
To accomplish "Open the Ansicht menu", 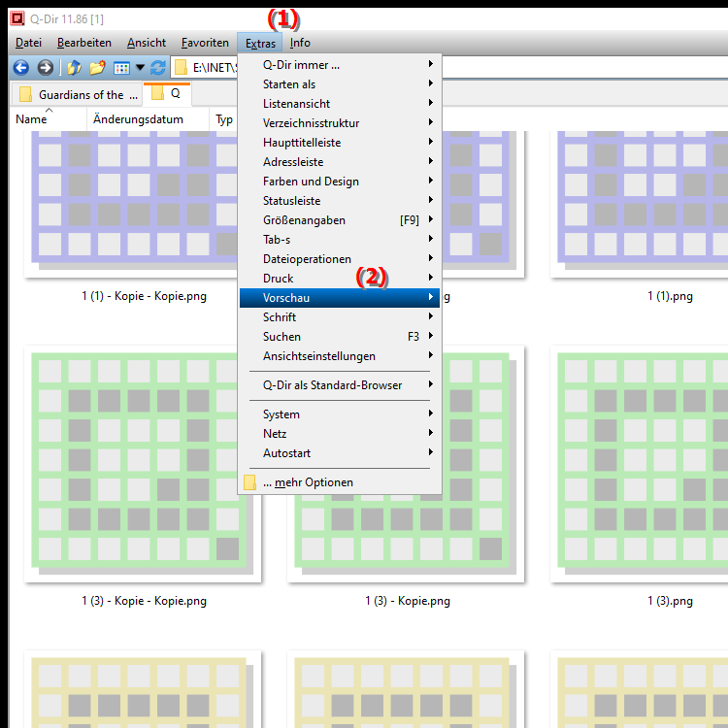I will tap(147, 43).
